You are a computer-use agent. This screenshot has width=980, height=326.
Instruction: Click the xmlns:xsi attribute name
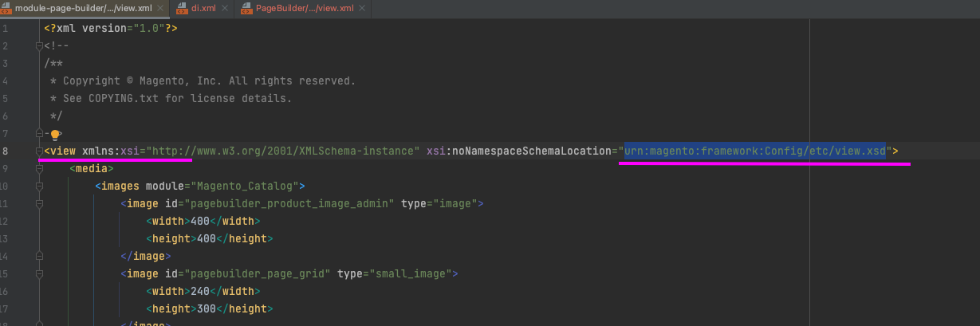[x=111, y=151]
